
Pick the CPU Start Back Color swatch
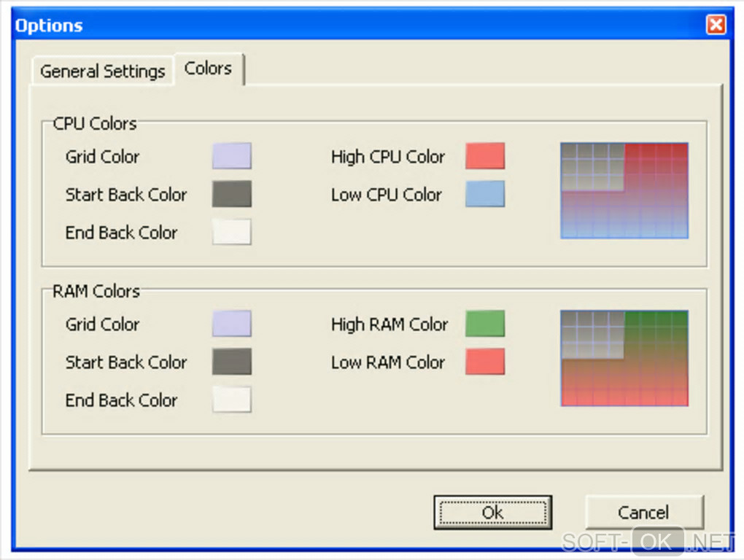coord(231,194)
